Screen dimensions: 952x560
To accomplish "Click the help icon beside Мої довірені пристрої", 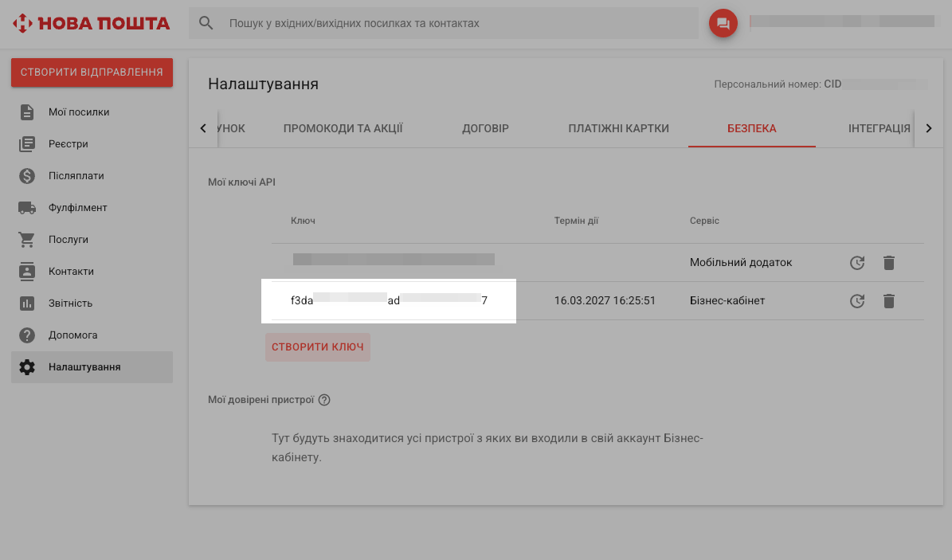I will (x=324, y=400).
